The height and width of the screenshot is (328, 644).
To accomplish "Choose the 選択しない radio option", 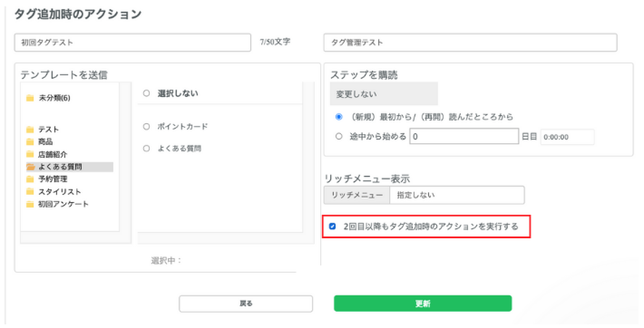I will tap(146, 93).
